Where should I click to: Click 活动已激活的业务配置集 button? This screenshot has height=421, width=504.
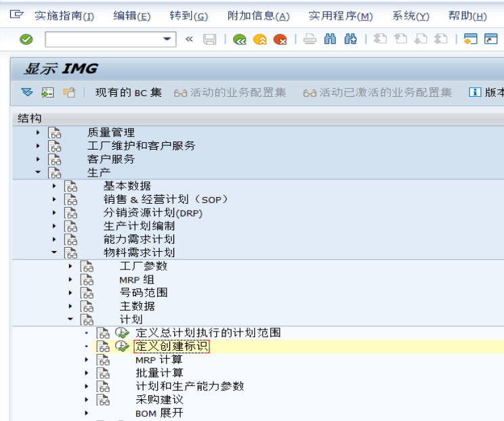(x=377, y=93)
